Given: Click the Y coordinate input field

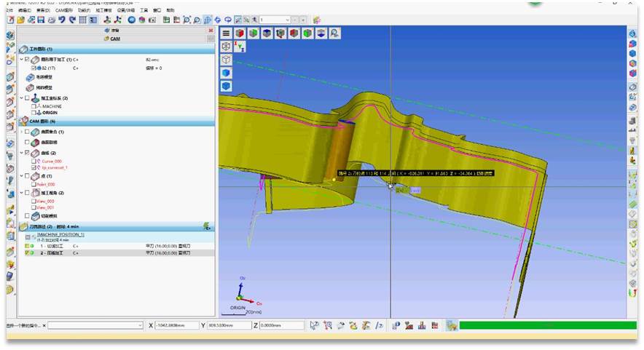Looking at the screenshot, I should (229, 325).
